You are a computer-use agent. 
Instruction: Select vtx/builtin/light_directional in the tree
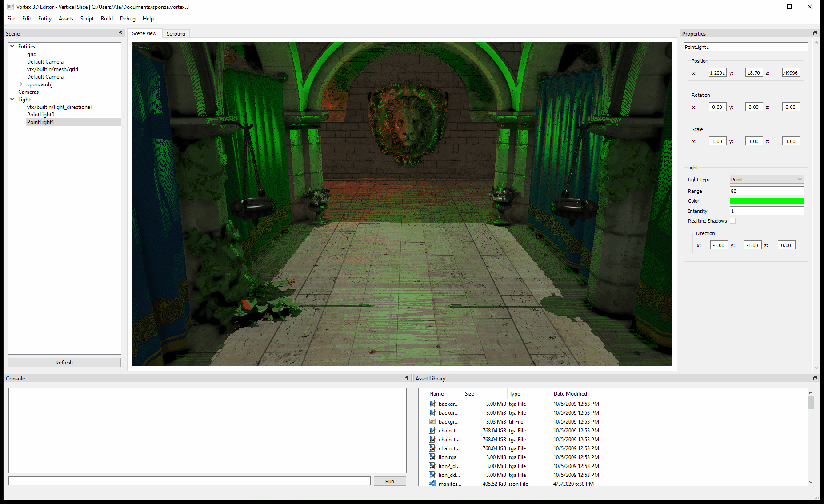[x=59, y=107]
